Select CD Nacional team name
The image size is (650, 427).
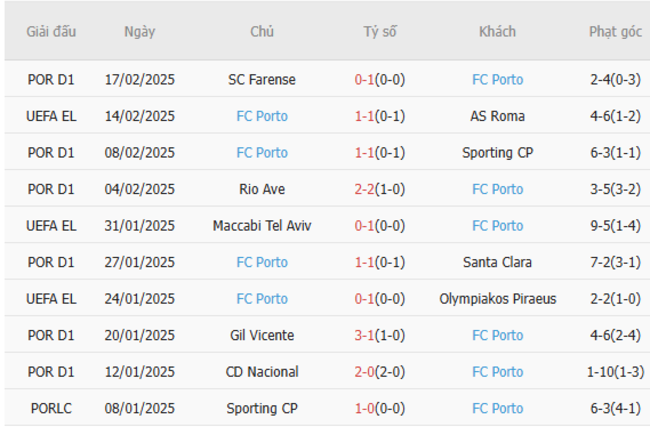tap(262, 372)
